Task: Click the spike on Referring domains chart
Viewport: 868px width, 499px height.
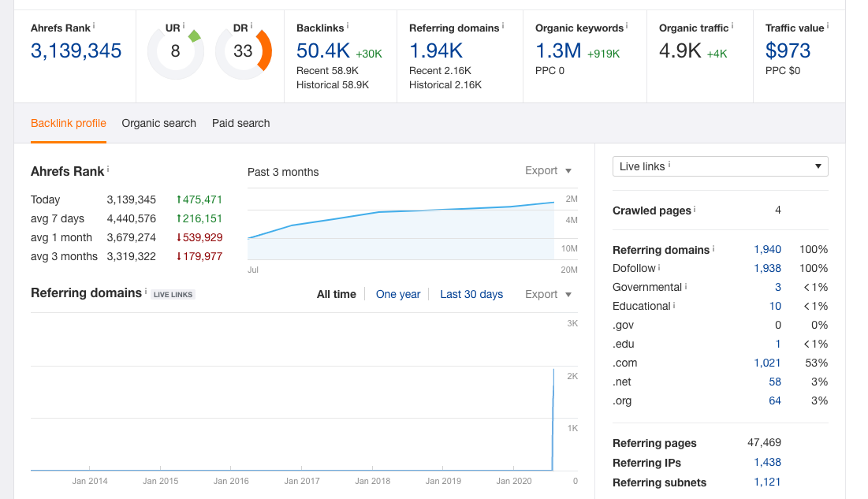Action: 553,420
